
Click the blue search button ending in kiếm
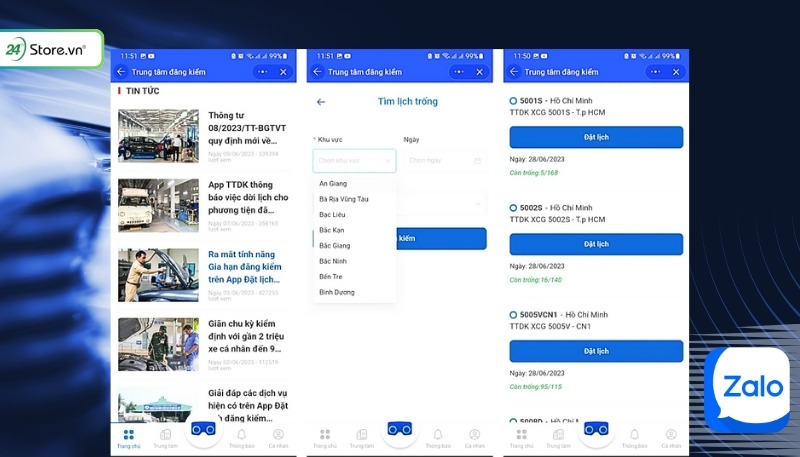click(x=441, y=239)
